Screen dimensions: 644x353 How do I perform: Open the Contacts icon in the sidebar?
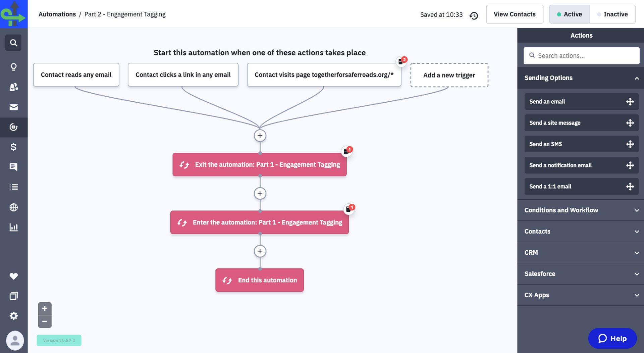tap(13, 87)
